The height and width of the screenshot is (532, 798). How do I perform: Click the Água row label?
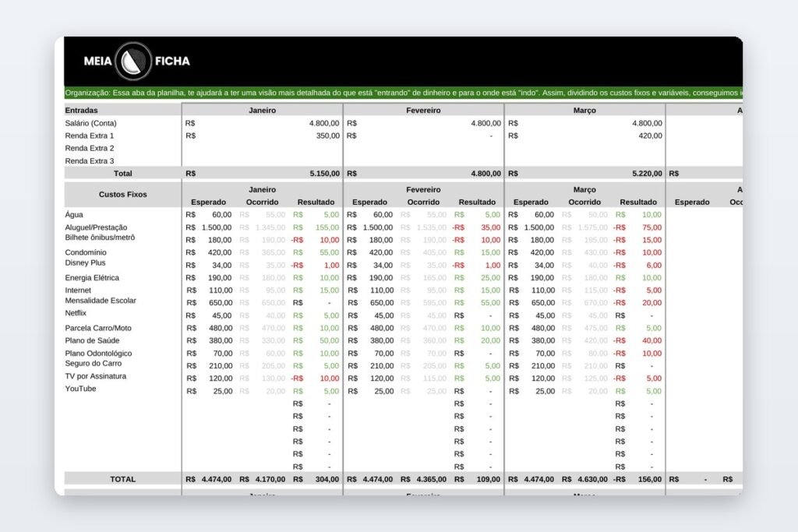(x=74, y=215)
